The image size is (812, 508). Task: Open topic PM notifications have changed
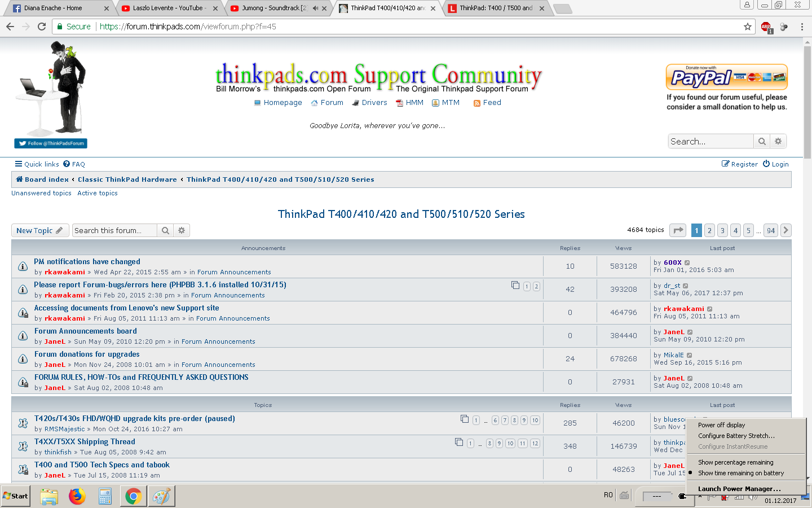87,262
